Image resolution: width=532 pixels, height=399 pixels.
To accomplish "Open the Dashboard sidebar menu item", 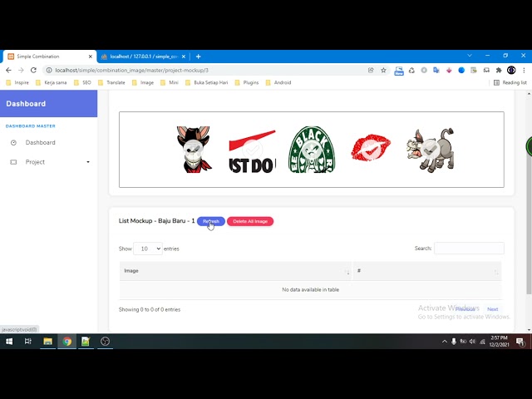I will (41, 142).
